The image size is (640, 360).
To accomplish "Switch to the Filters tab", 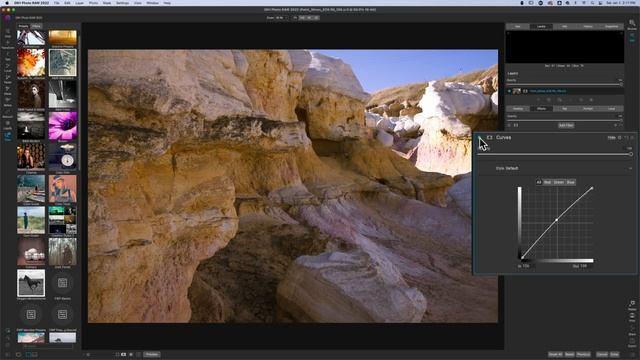I will (x=36, y=26).
